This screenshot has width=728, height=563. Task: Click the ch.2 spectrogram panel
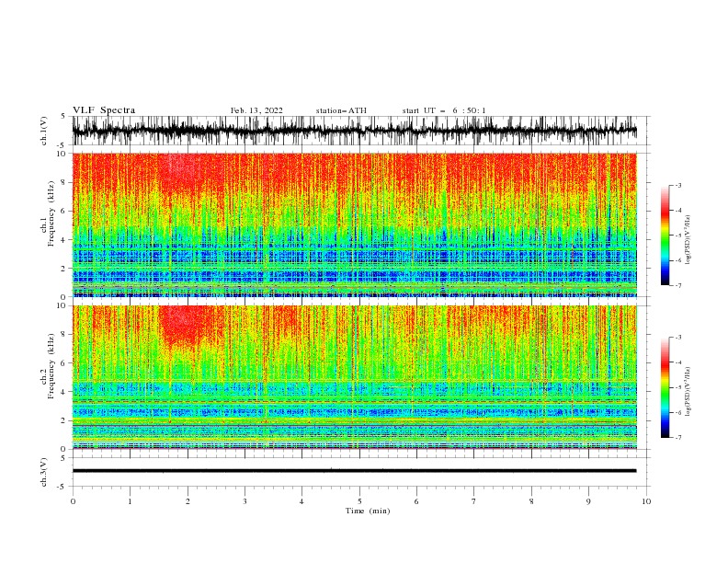[354, 377]
